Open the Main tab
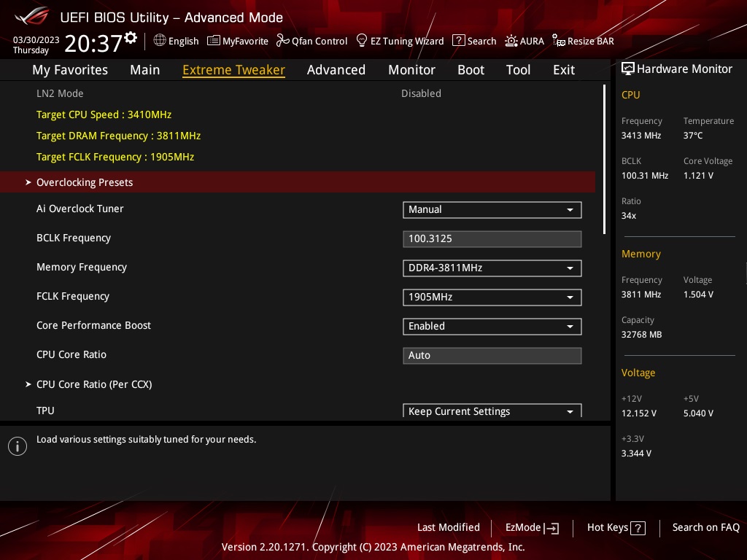Image resolution: width=747 pixels, height=560 pixels. tap(145, 70)
